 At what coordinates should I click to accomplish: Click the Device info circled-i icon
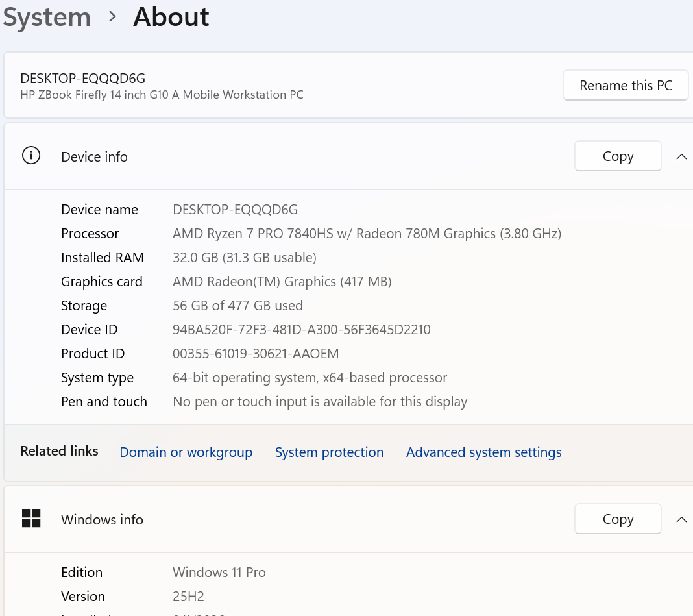(x=31, y=156)
